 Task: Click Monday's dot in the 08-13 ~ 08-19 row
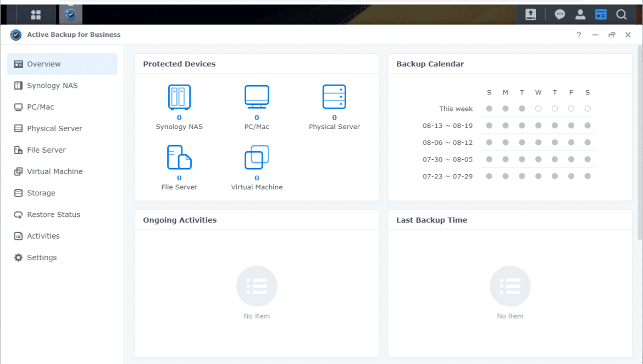(x=506, y=126)
